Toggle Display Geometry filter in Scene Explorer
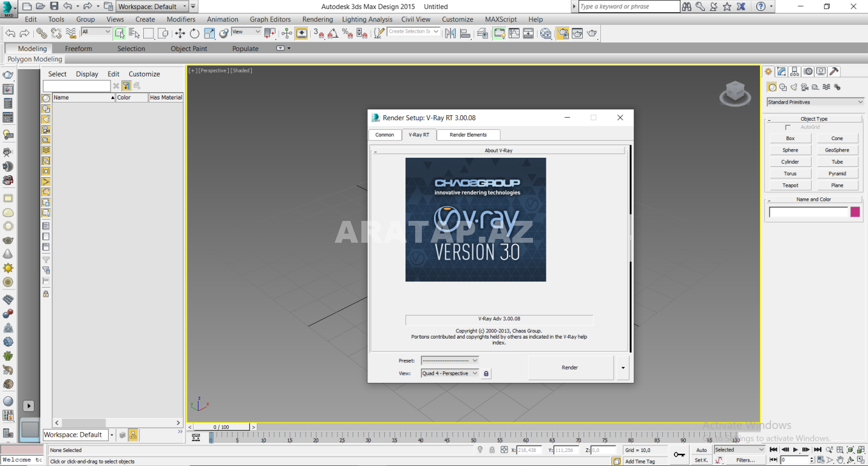Screen dimensions: 868x466 pos(46,98)
